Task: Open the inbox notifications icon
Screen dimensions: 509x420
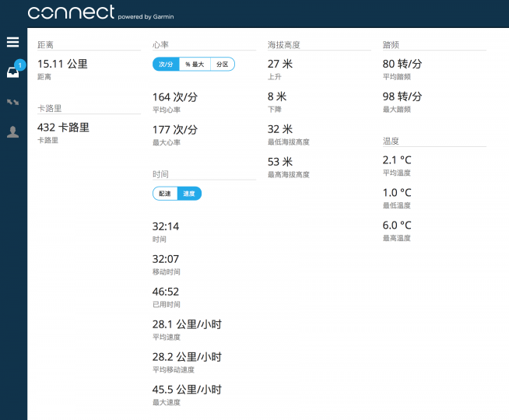Action: click(x=13, y=72)
